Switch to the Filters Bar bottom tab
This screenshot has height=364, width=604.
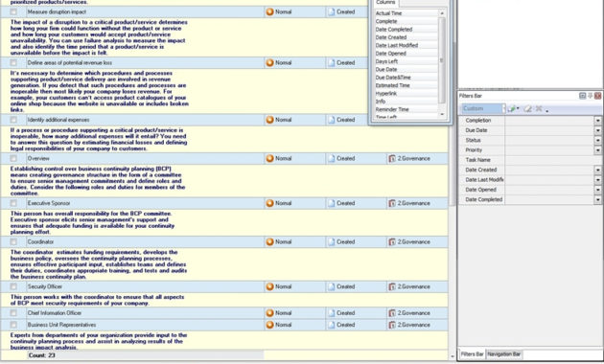pyautogui.click(x=472, y=354)
